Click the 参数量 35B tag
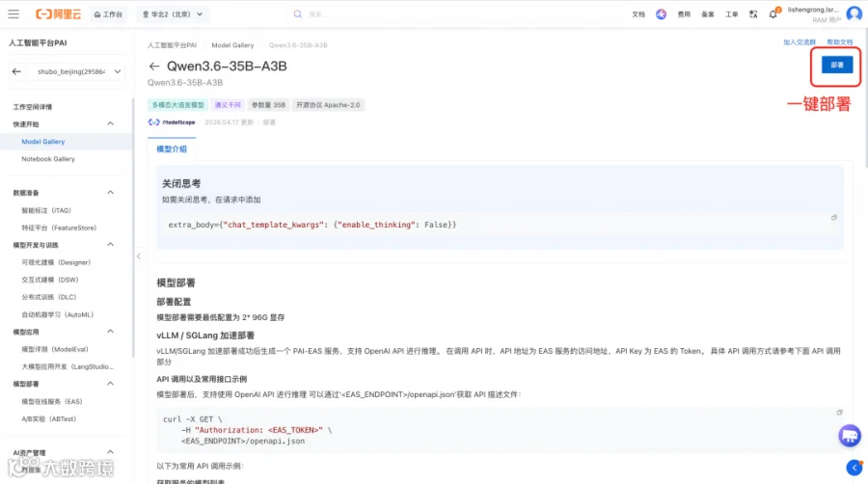The width and height of the screenshot is (868, 484). pos(268,104)
